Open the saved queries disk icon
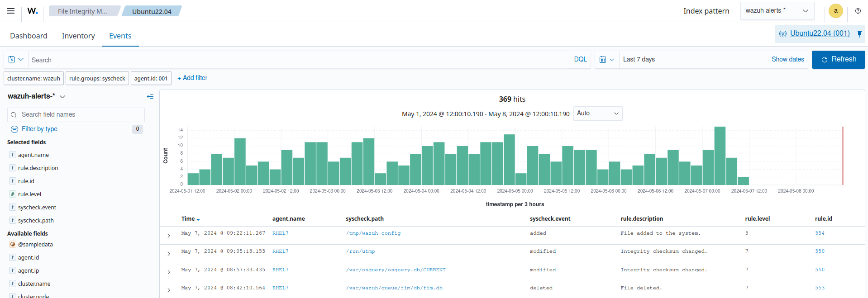The width and height of the screenshot is (868, 298). click(16, 60)
